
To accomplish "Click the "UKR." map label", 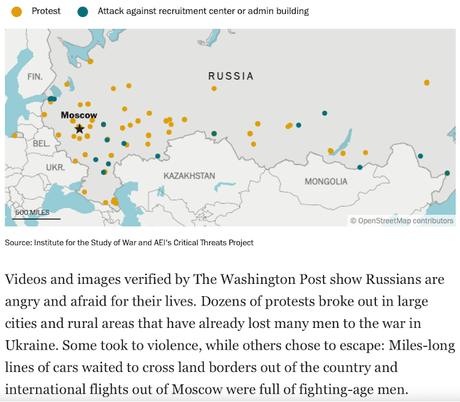I will click(x=55, y=167).
